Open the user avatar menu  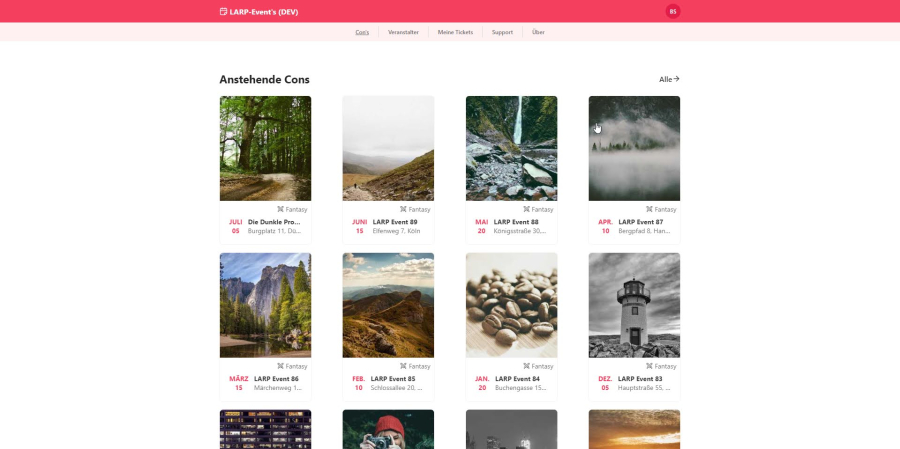pos(673,12)
